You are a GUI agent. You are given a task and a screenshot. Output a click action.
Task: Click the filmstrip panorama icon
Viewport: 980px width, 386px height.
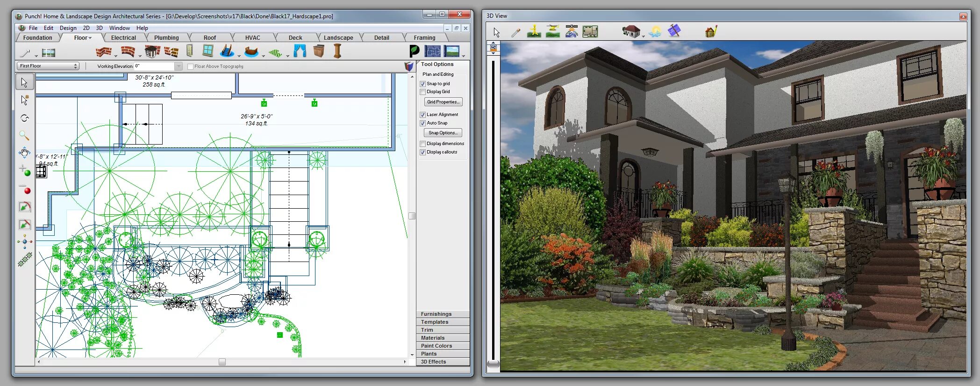click(x=49, y=53)
